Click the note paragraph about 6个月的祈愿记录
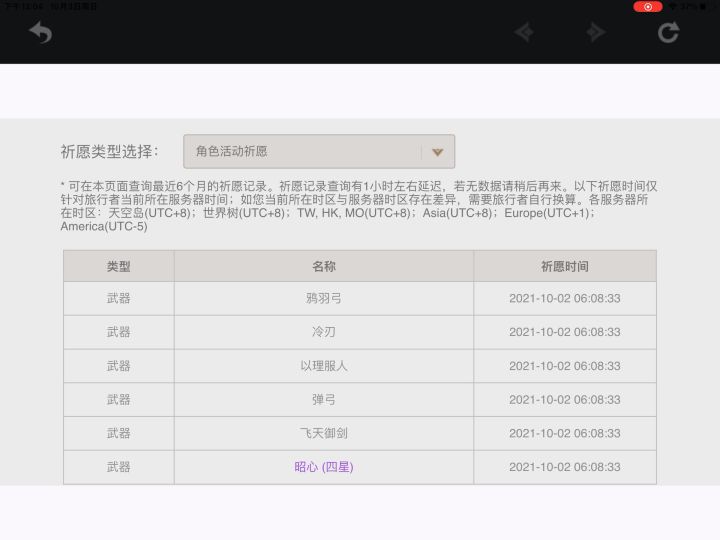 click(x=359, y=206)
